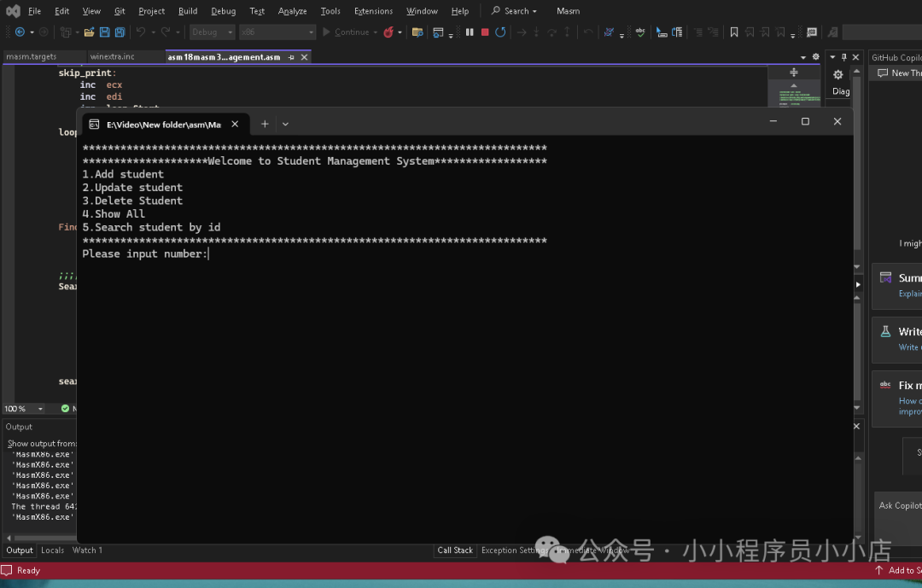922x588 pixels.
Task: Click the Stop Debugging red square icon
Action: click(x=485, y=32)
